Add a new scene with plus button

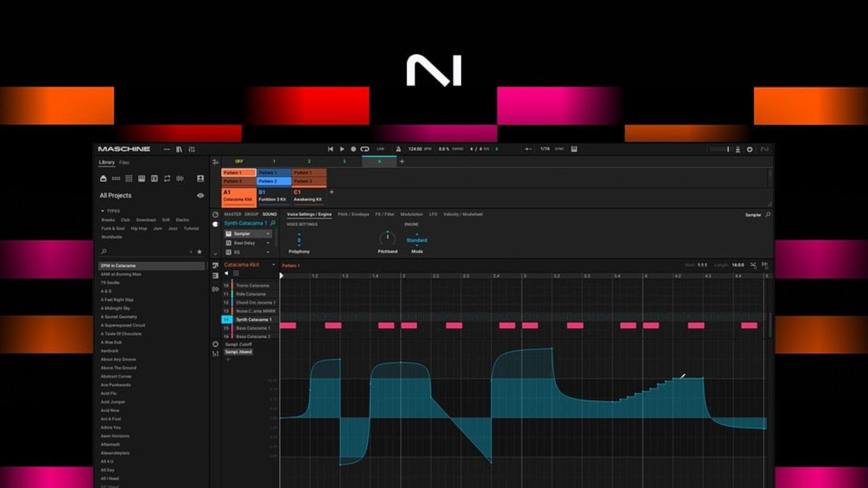click(x=402, y=161)
